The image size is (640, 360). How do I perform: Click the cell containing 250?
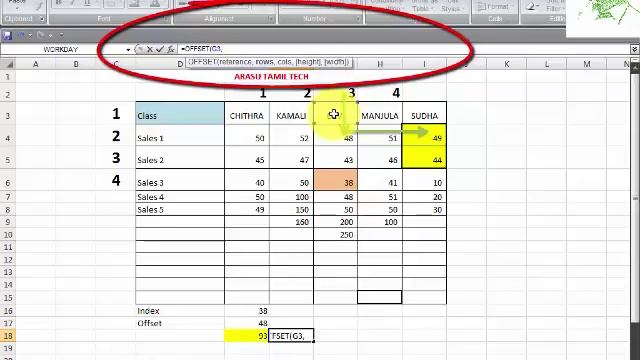point(336,235)
